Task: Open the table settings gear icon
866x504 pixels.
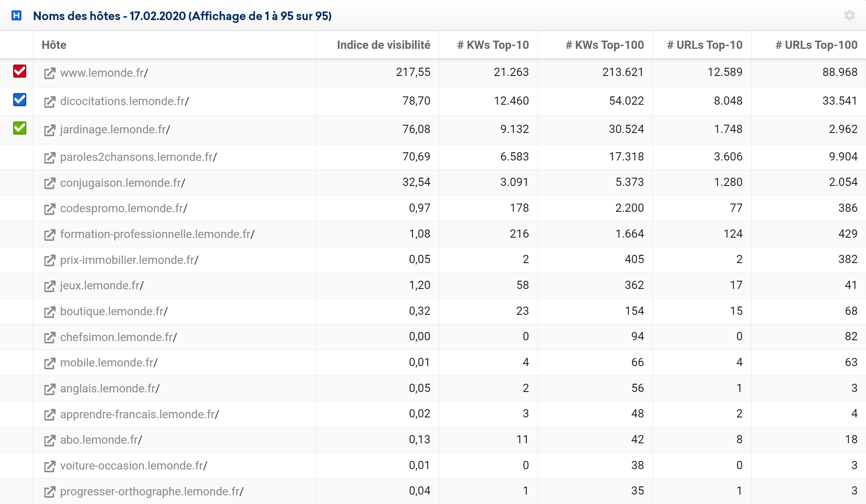Action: pos(849,16)
